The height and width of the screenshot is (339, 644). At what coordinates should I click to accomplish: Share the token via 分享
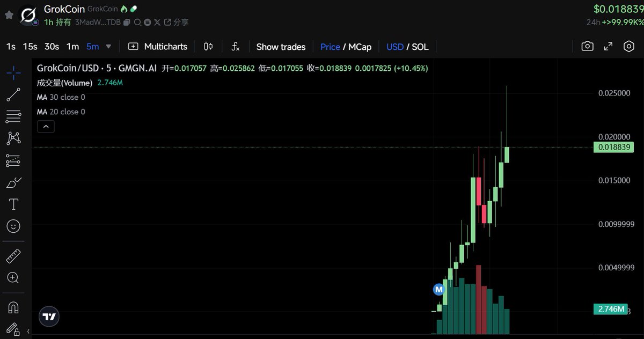pyautogui.click(x=176, y=23)
